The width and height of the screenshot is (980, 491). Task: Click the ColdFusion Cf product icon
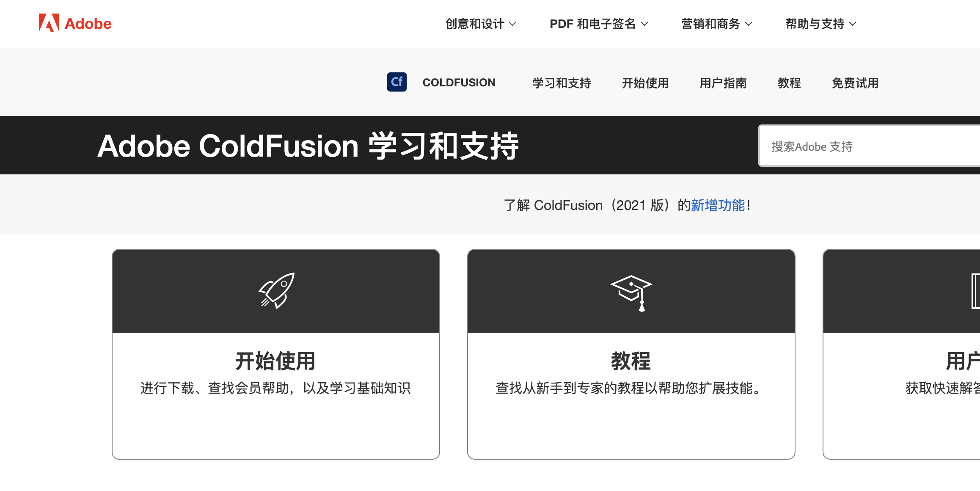(396, 82)
